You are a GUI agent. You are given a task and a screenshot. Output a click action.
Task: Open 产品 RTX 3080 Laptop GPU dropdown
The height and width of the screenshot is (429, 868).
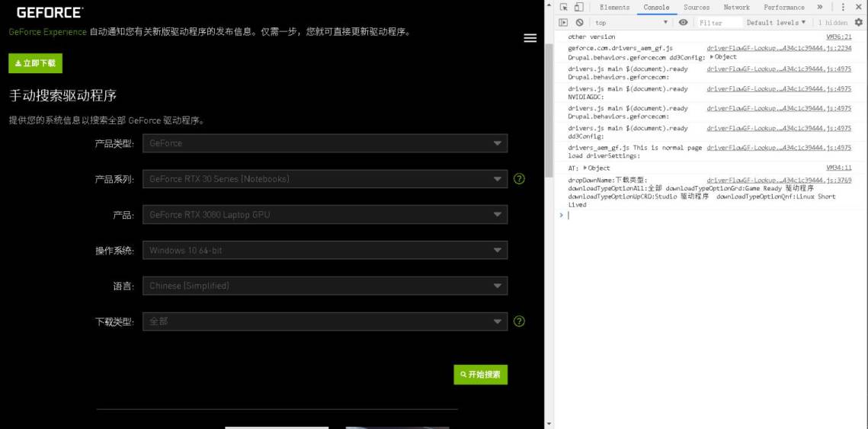tap(325, 214)
